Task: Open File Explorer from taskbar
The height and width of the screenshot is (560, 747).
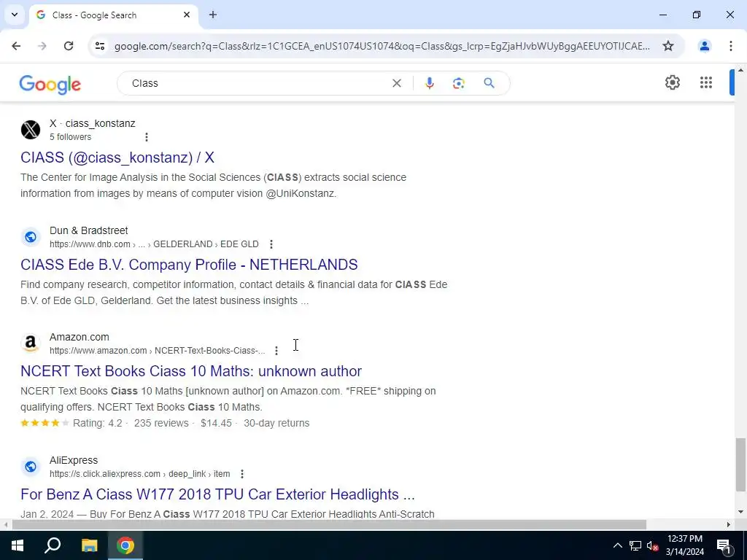Action: (89, 545)
